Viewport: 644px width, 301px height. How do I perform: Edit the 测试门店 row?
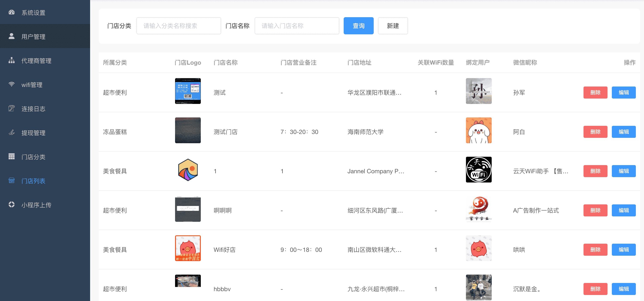tap(623, 132)
